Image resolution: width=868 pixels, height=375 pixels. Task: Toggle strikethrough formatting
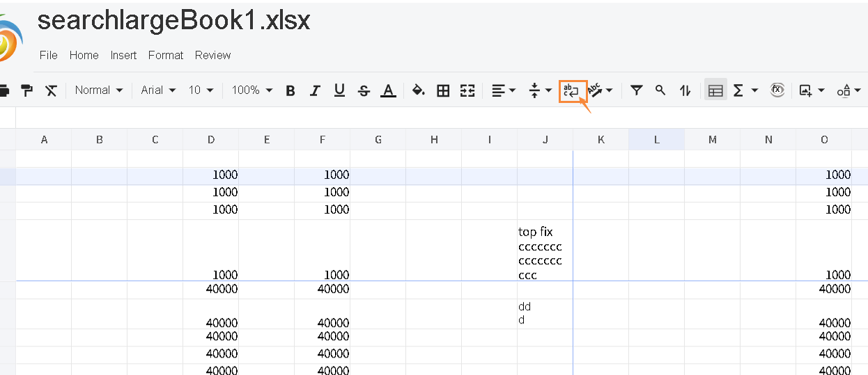(x=364, y=90)
